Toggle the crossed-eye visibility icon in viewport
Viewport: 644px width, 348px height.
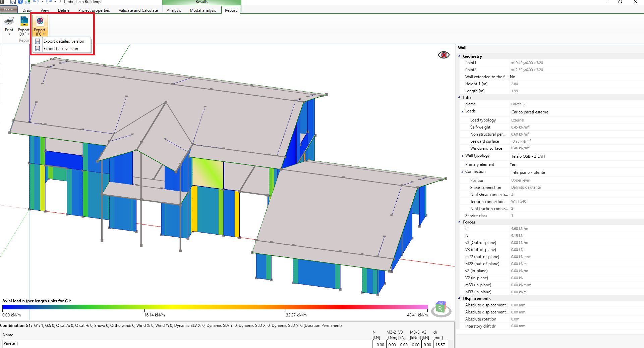click(444, 55)
